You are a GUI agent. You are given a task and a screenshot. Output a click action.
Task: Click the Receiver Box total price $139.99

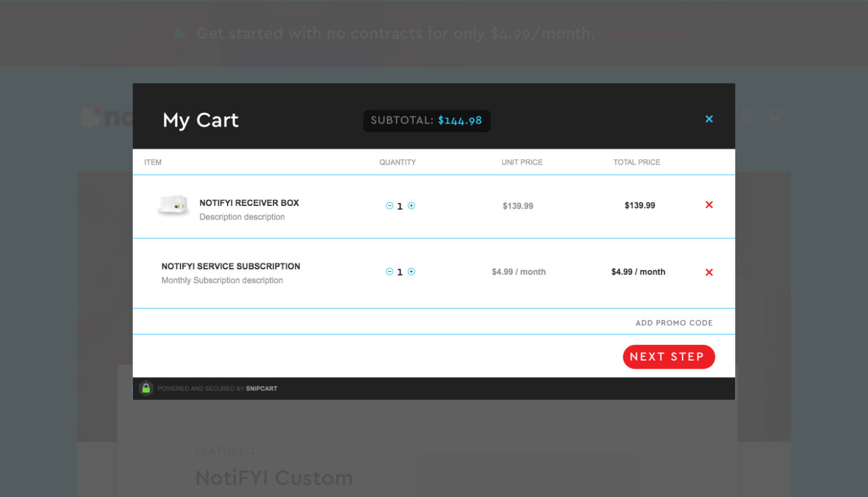(x=640, y=205)
